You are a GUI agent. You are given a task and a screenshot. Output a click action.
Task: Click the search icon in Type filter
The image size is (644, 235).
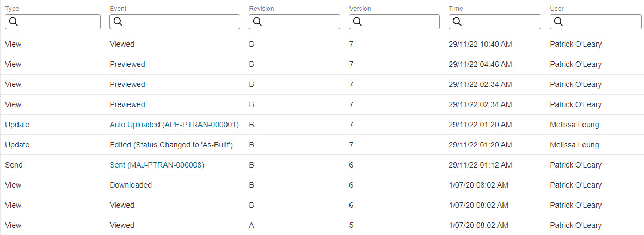[13, 22]
